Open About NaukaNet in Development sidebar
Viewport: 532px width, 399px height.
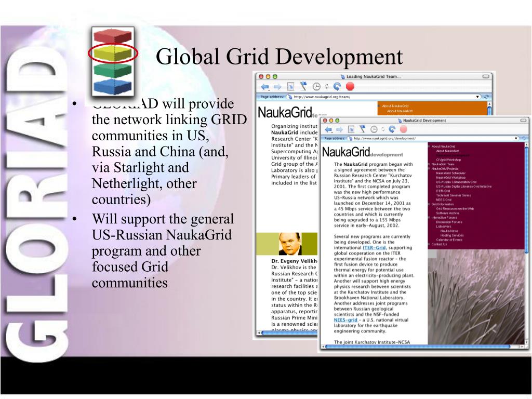(447, 151)
